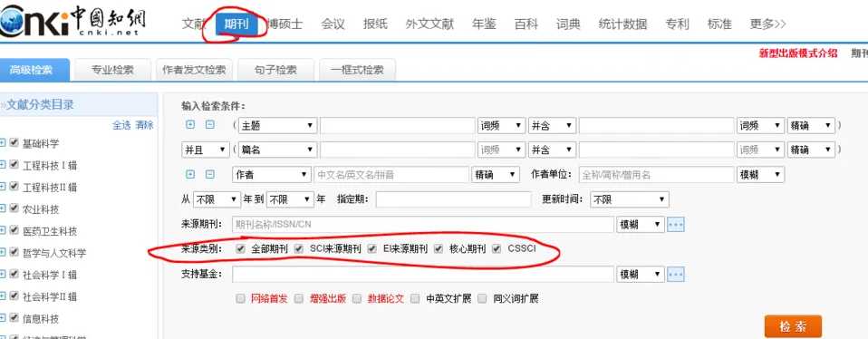The image size is (868, 339).
Task: Uncheck the 信息科技 category checkbox
Action: click(14, 318)
